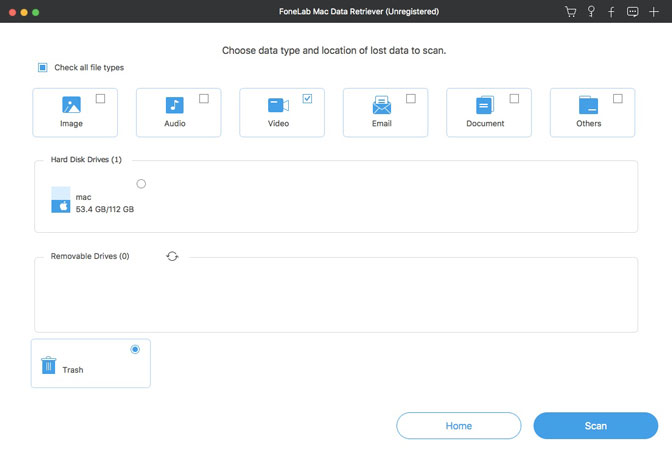Open the feedback chat icon
The width and height of the screenshot is (672, 454).
click(x=632, y=12)
